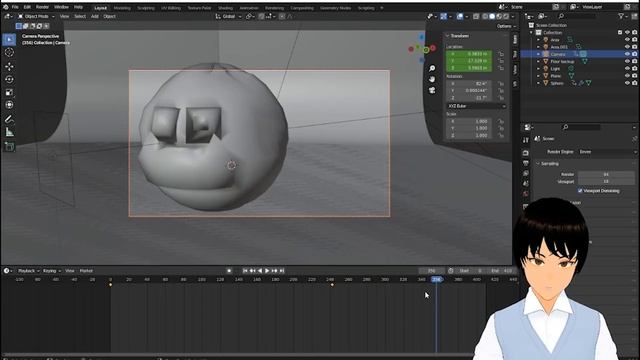Click the Render samples value field
Image resolution: width=640 pixels, height=360 pixels.
(606, 174)
